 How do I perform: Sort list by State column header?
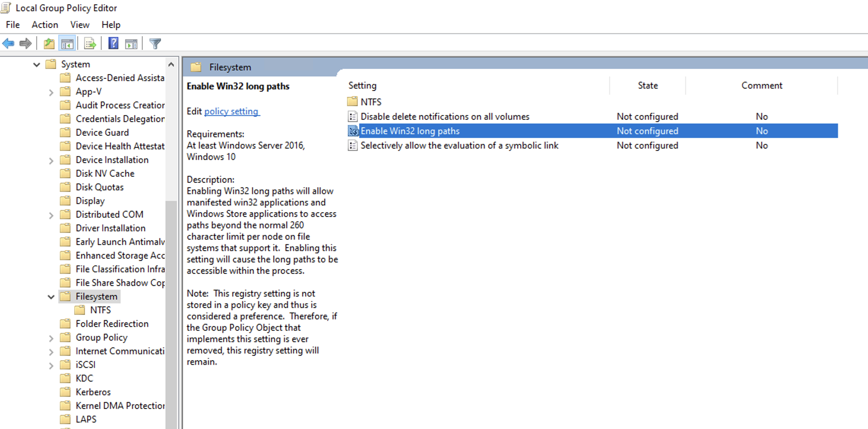(x=648, y=85)
